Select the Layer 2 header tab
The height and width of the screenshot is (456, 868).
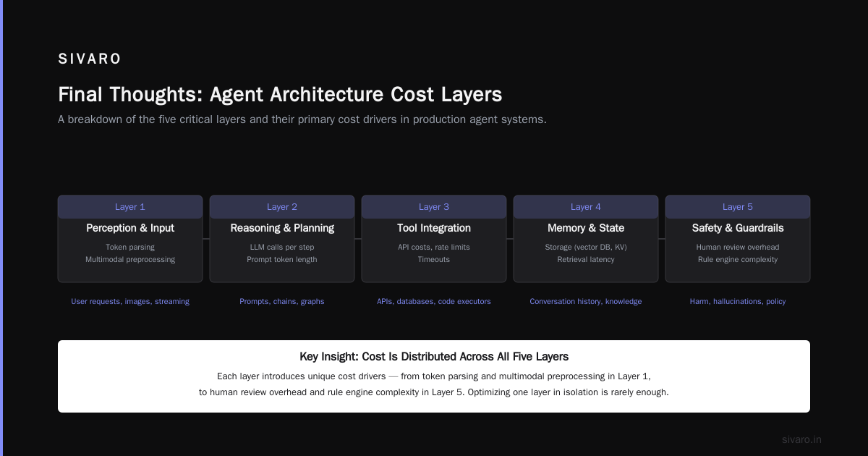pos(282,207)
